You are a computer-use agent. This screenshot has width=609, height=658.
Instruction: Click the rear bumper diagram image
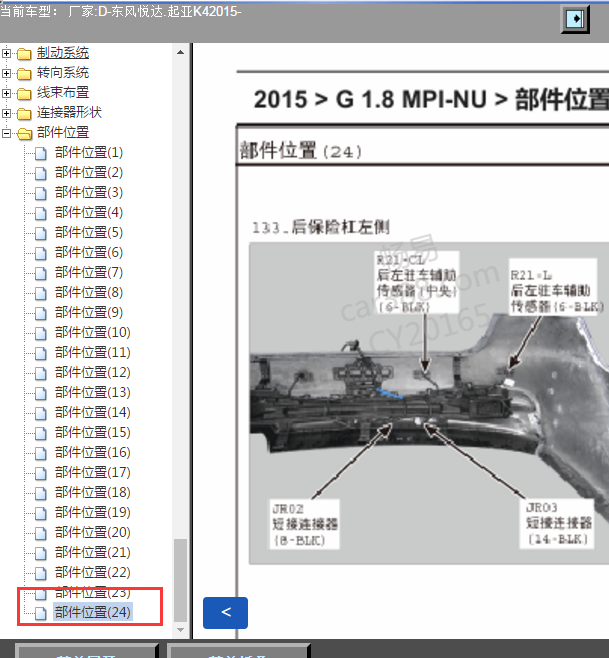[x=429, y=404]
